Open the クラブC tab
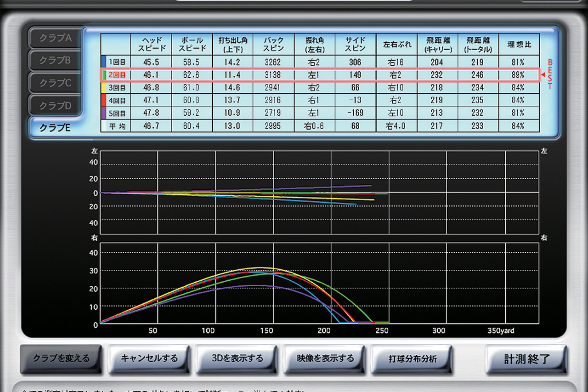The height and width of the screenshot is (392, 588). (x=55, y=83)
